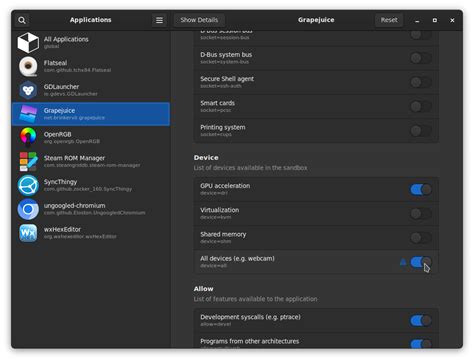Click the Steam ROM Manager icon
Image resolution: width=474 pixels, height=361 pixels.
tap(28, 162)
